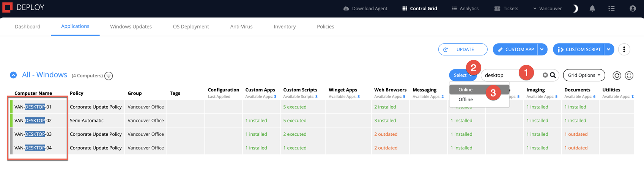The image size is (644, 176).
Task: Choose Online in the Select menu
Action: (479, 90)
